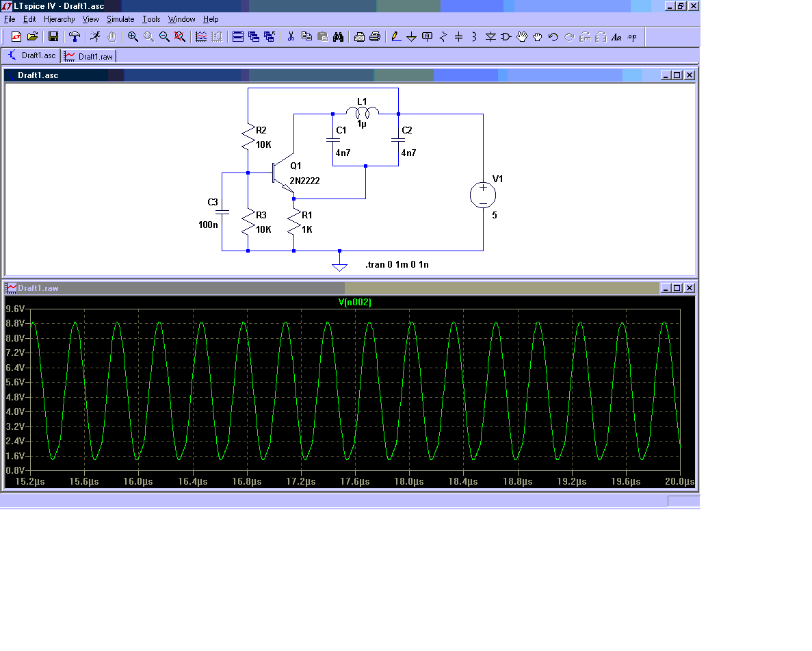Select the Draw Wire pencil tool
The image size is (812, 651).
click(x=395, y=37)
